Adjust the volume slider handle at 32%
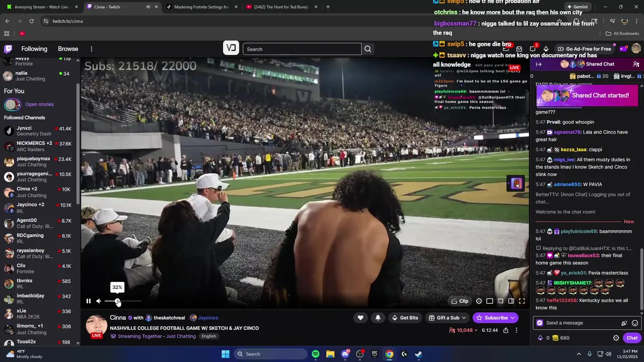This screenshot has width=644, height=362. click(x=117, y=301)
